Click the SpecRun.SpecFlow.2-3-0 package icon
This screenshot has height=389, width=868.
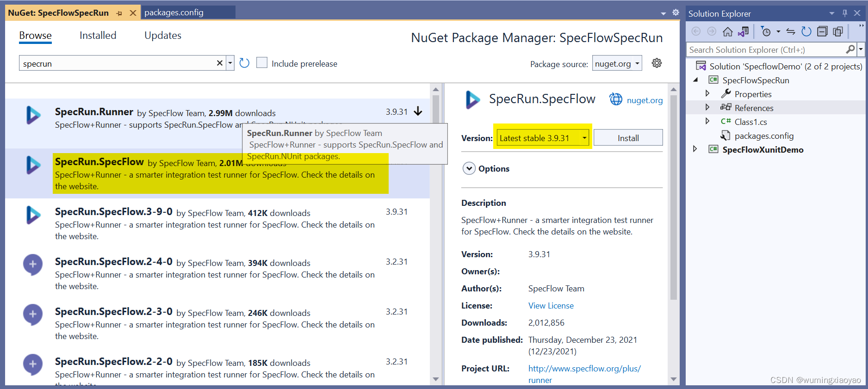(33, 315)
